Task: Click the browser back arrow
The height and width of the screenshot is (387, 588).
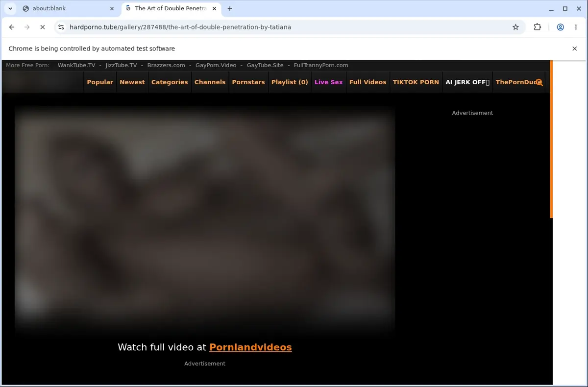Action: tap(12, 27)
